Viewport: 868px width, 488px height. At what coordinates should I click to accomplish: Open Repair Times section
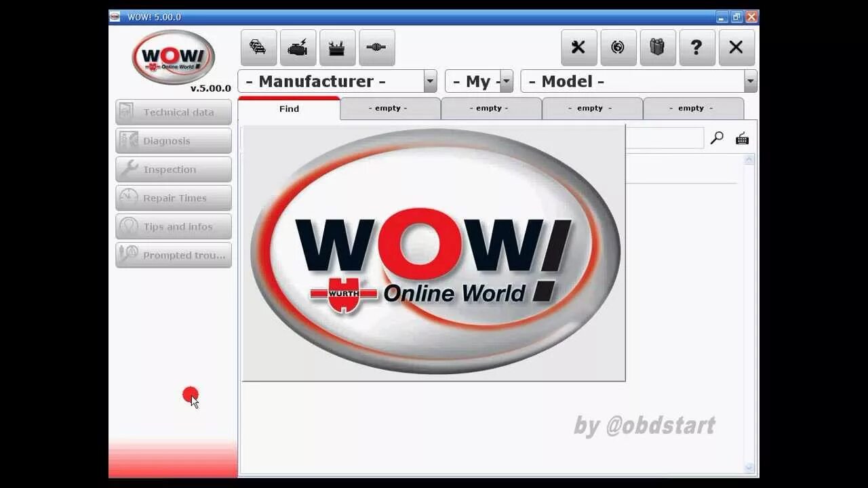174,198
